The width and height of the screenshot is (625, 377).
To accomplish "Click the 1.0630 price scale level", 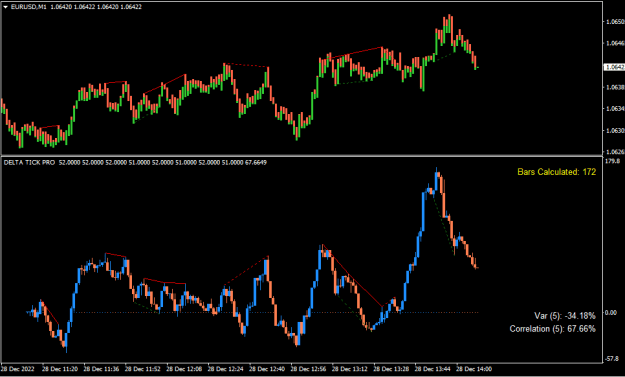I will click(x=615, y=130).
